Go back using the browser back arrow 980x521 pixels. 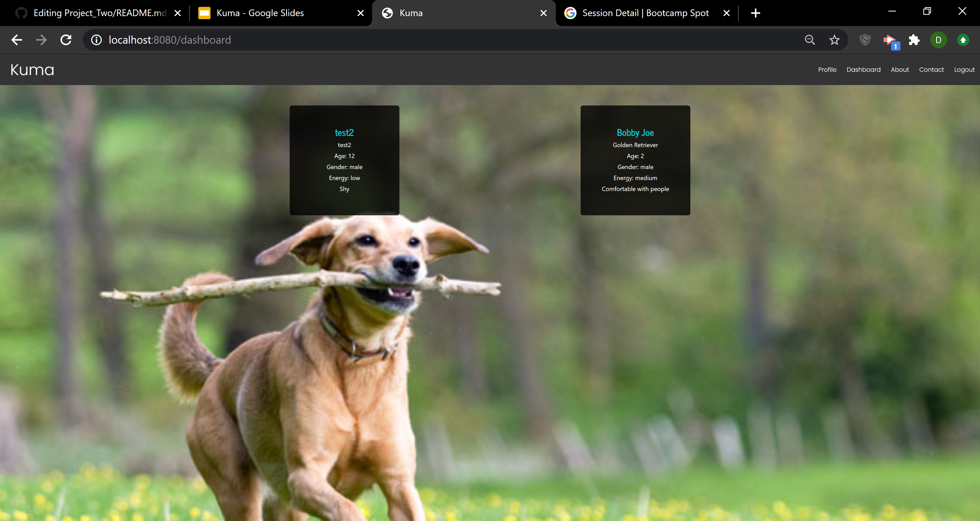click(17, 40)
